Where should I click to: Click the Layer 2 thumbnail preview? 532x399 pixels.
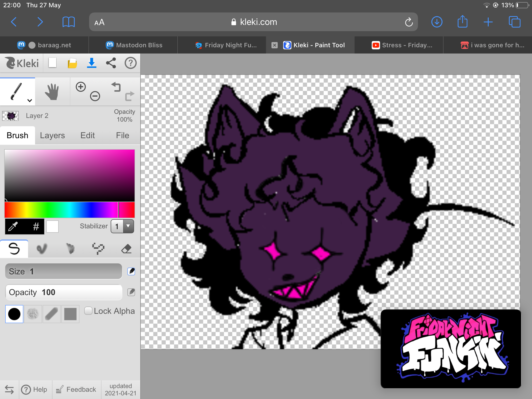click(x=10, y=116)
